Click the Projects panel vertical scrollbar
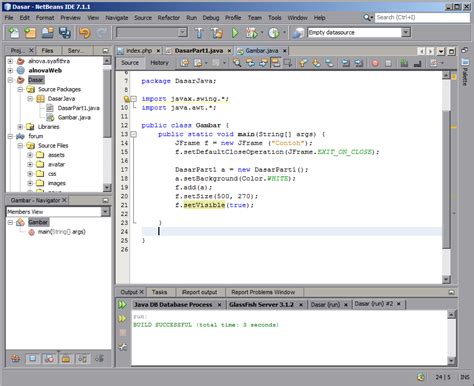Image resolution: width=474 pixels, height=386 pixels. point(107,102)
